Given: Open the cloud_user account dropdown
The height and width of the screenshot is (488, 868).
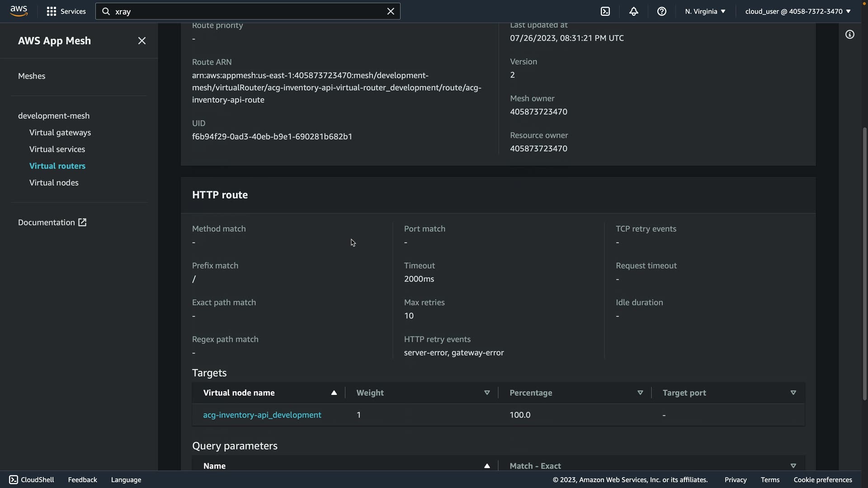Looking at the screenshot, I should (x=797, y=11).
